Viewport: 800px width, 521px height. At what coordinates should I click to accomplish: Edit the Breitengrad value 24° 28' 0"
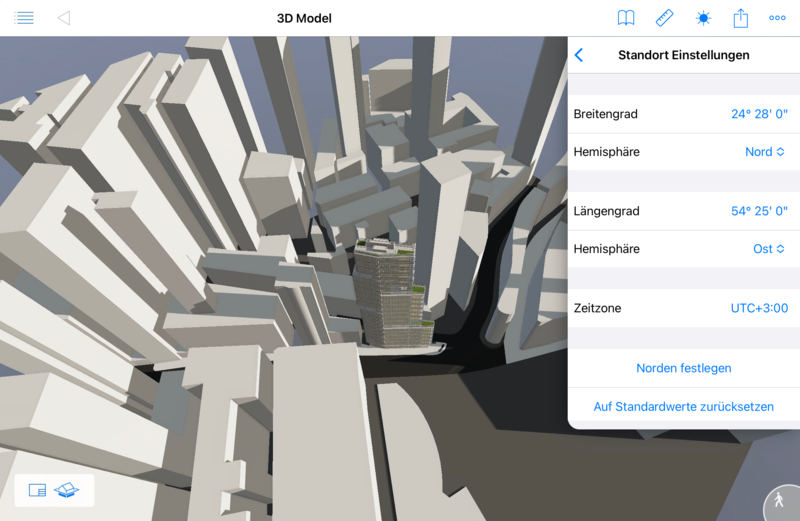759,114
